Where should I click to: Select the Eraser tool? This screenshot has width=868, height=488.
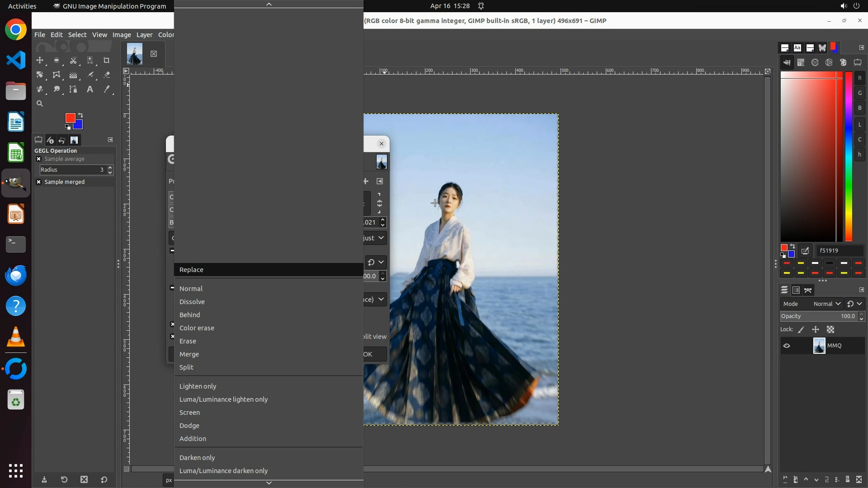107,75
